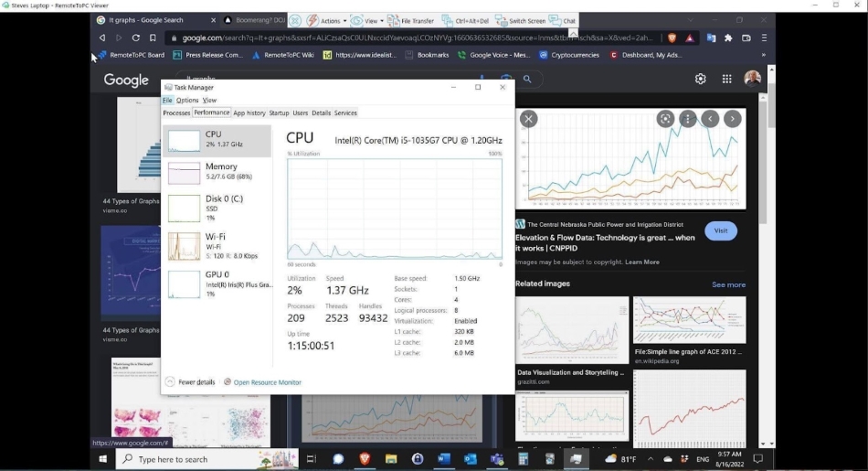Open the Chat tool in the viewer toolbar

(564, 20)
